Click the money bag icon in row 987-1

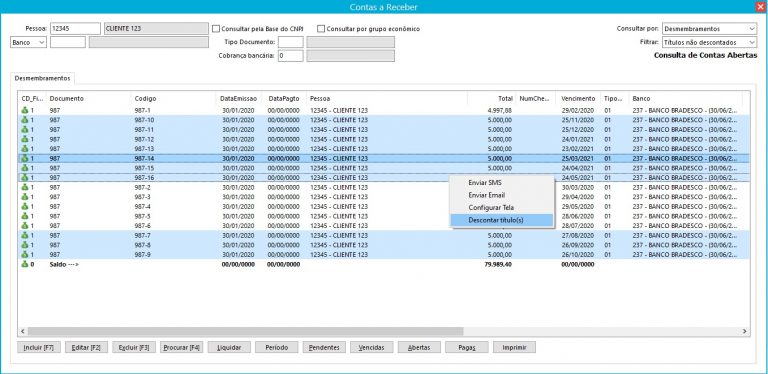click(25, 111)
